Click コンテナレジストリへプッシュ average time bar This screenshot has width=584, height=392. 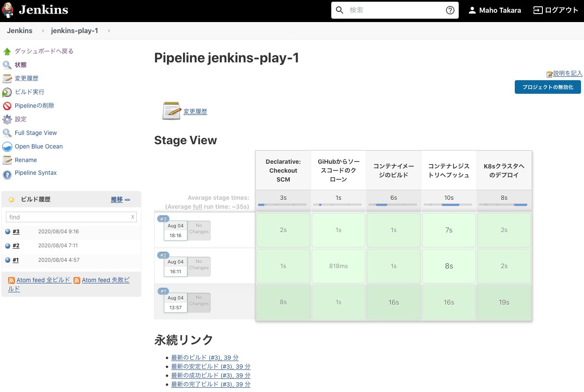449,205
